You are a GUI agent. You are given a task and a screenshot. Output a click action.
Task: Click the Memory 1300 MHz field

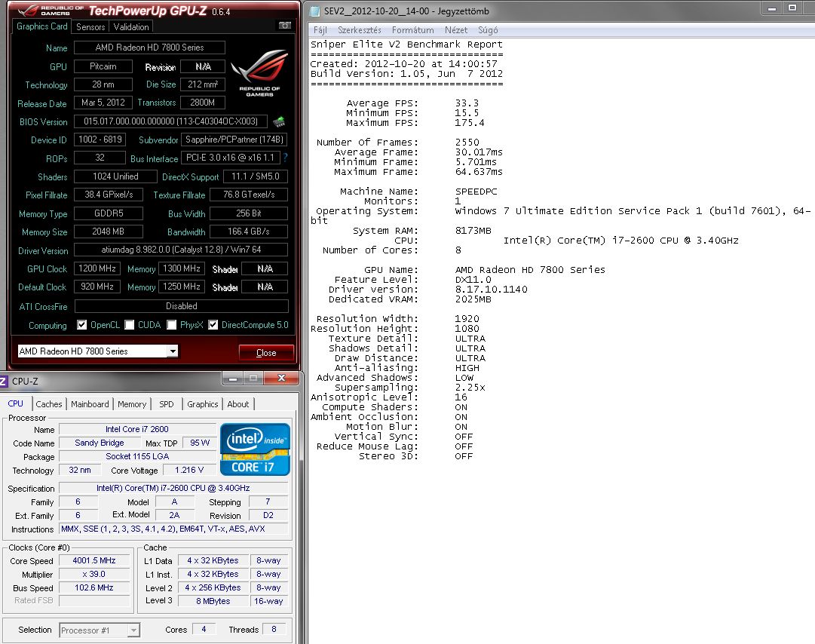tap(182, 268)
